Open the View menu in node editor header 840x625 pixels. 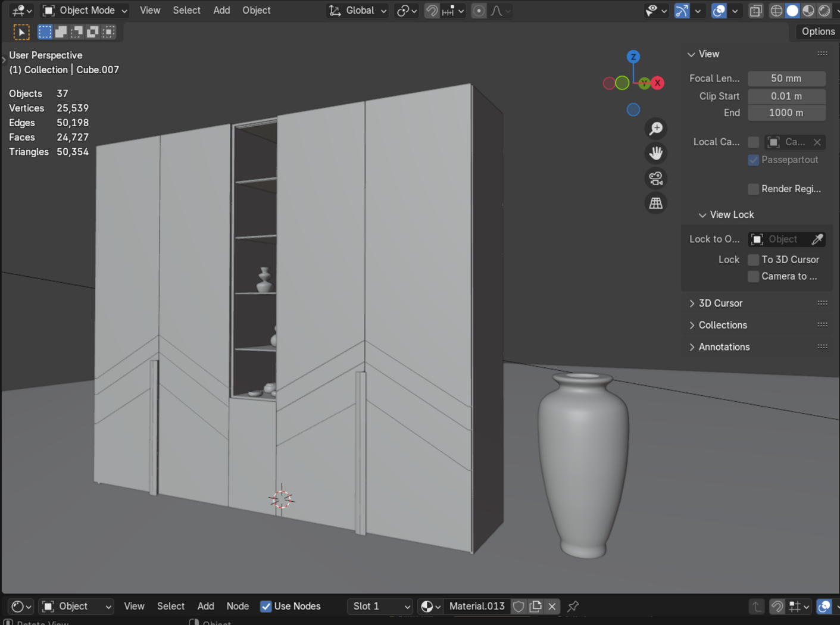coord(134,607)
